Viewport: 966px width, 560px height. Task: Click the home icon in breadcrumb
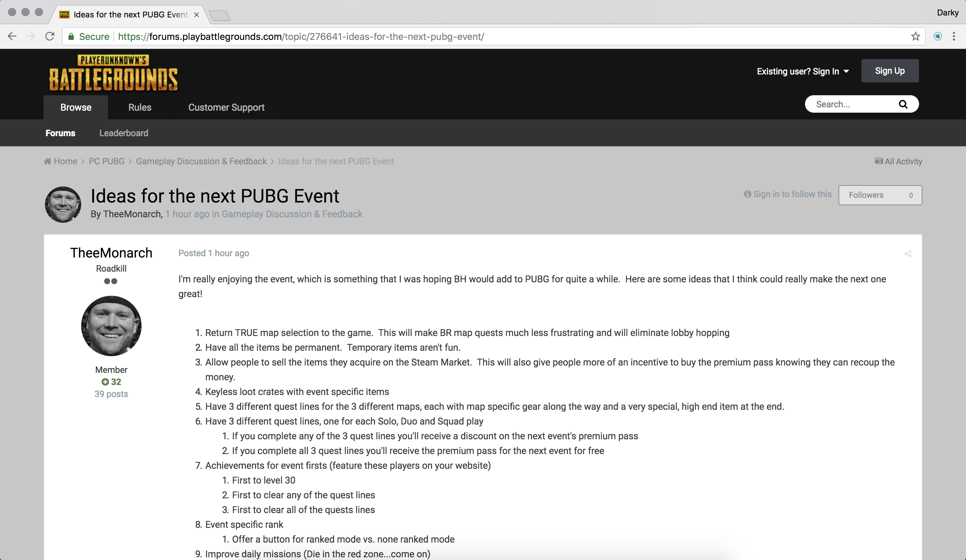pyautogui.click(x=48, y=161)
